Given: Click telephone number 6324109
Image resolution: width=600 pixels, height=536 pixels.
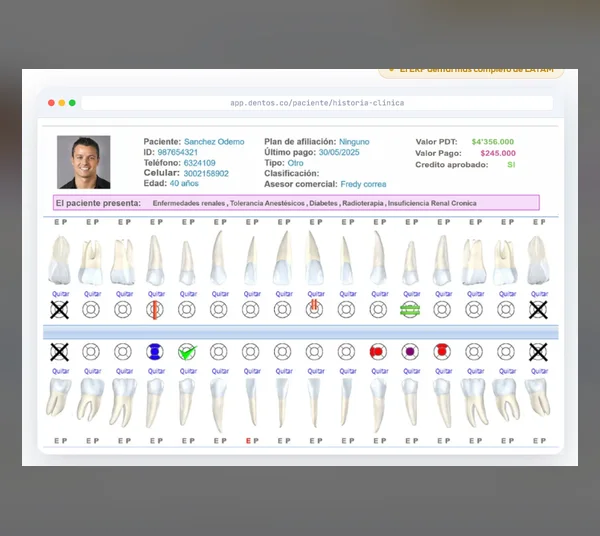Looking at the screenshot, I should coord(199,163).
